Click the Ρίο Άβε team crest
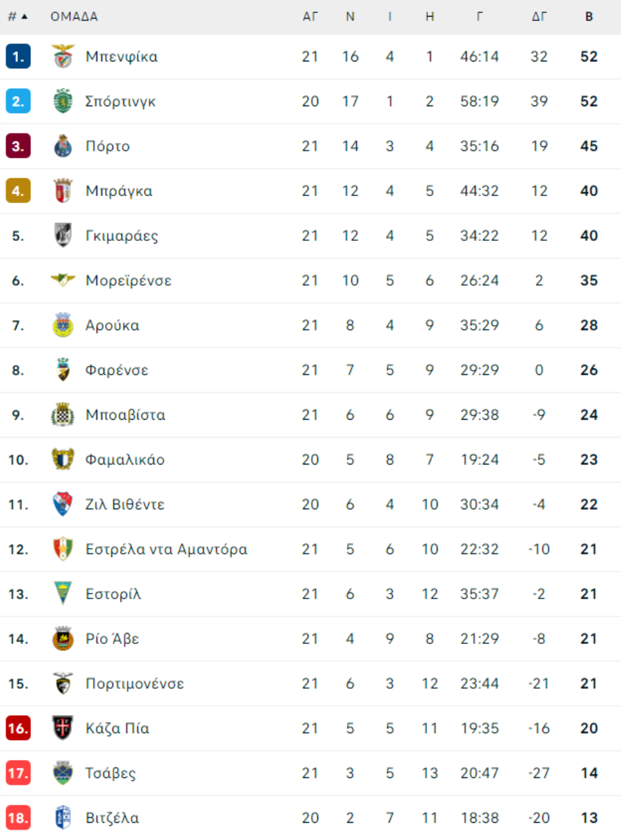The width and height of the screenshot is (621, 840). [x=63, y=639]
